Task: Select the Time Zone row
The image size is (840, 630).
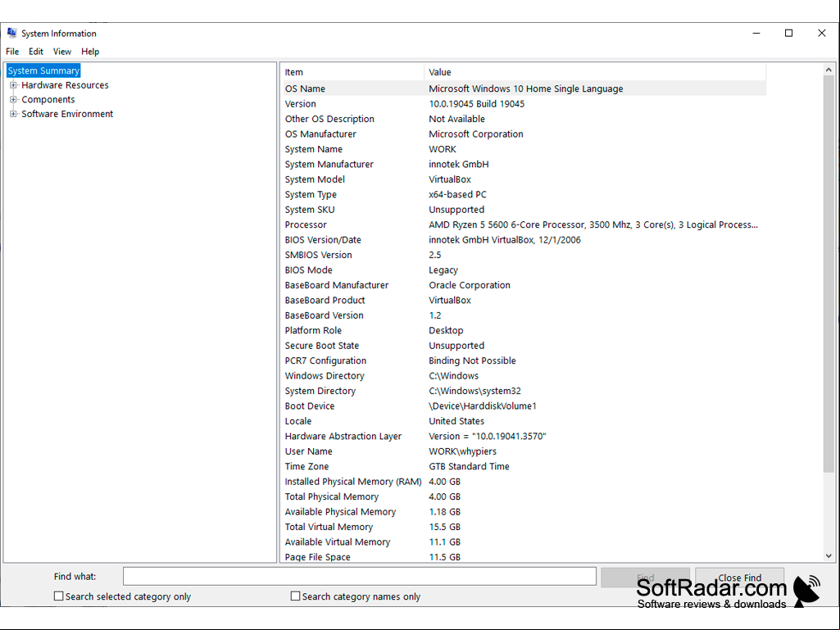Action: pyautogui.click(x=525, y=467)
